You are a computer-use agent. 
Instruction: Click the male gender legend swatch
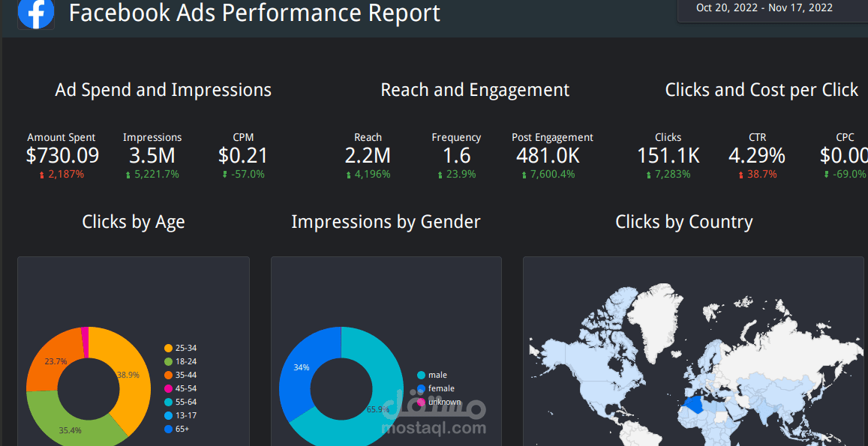pos(422,376)
